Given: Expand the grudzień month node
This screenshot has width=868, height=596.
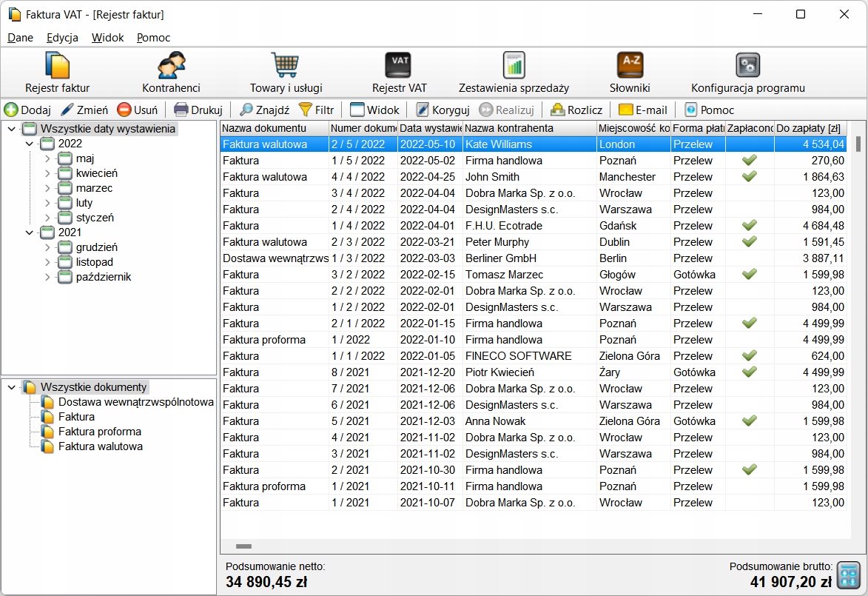Looking at the screenshot, I should click(47, 247).
